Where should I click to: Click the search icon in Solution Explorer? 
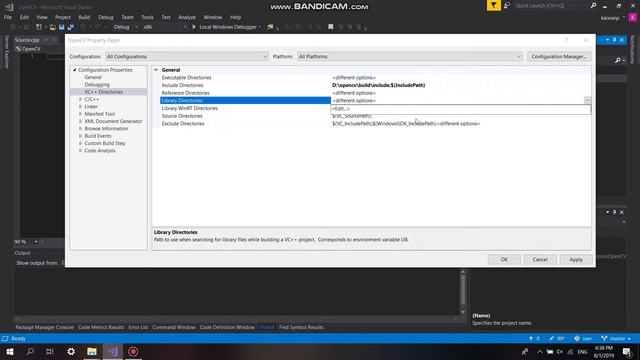pyautogui.click(x=618, y=60)
